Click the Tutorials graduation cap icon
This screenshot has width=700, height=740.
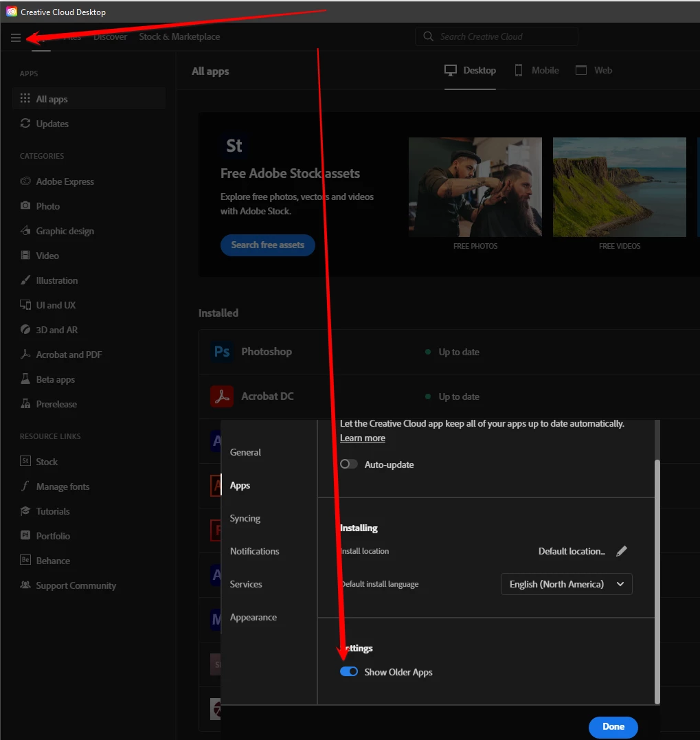click(25, 511)
